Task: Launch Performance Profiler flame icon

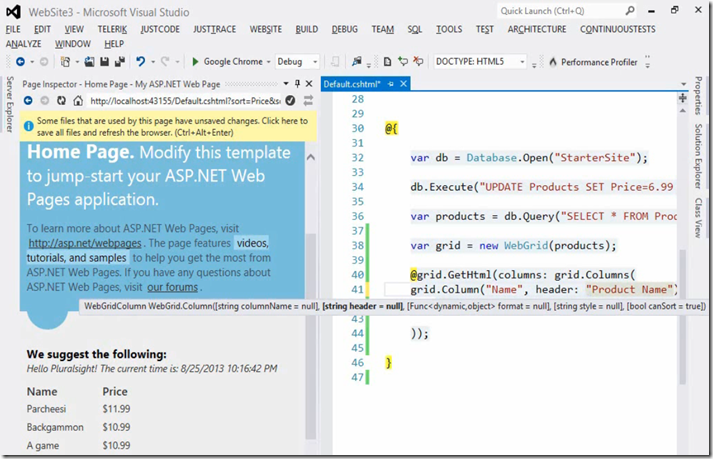Action: 553,62
